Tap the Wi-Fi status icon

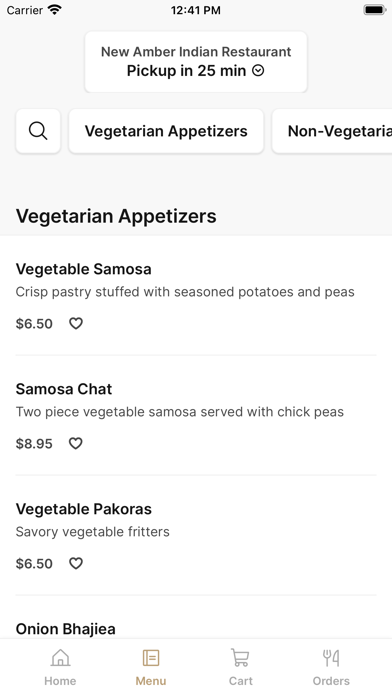55,10
